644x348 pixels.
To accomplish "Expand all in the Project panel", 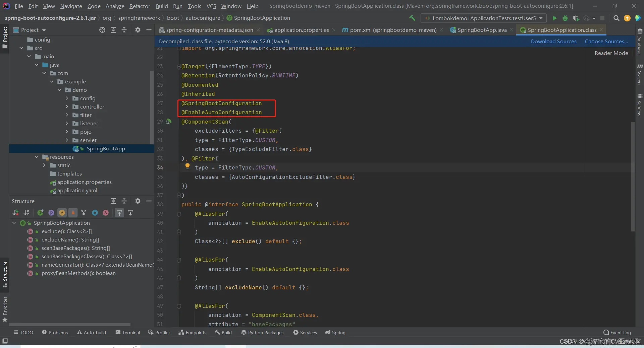I will pyautogui.click(x=113, y=30).
